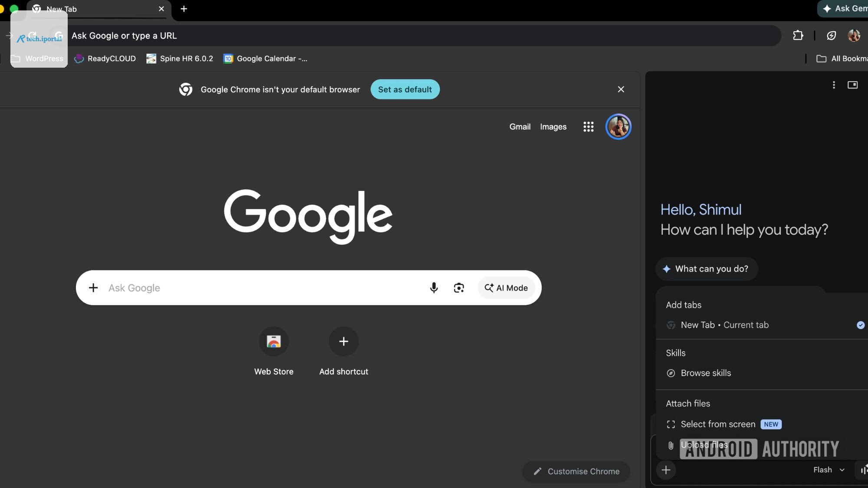868x488 pixels.
Task: Select the New Tab browser tab
Action: [98, 9]
